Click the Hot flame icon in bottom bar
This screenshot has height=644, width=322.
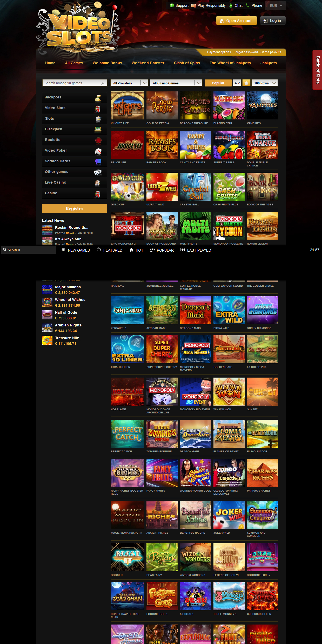tap(131, 250)
